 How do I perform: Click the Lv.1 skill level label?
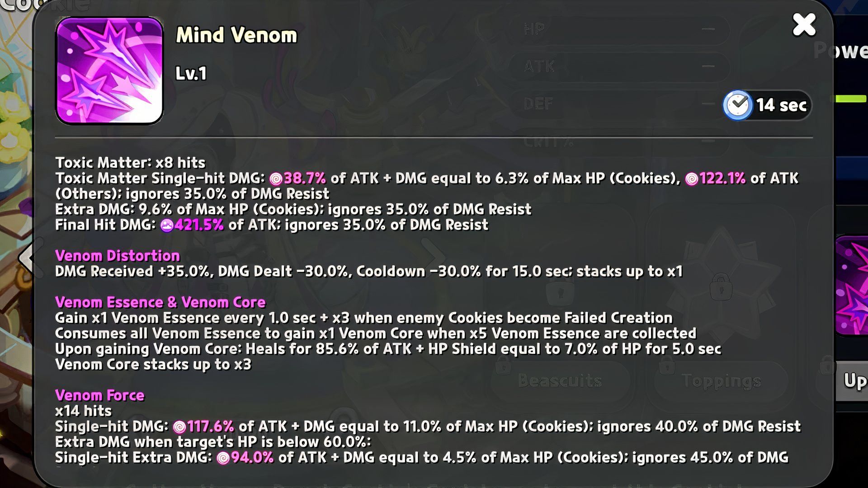(x=191, y=73)
